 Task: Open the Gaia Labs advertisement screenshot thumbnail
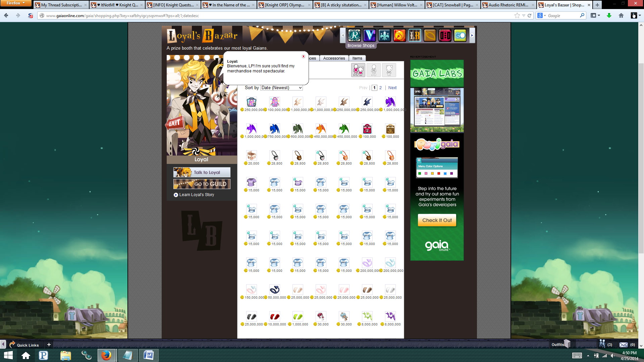pyautogui.click(x=437, y=110)
